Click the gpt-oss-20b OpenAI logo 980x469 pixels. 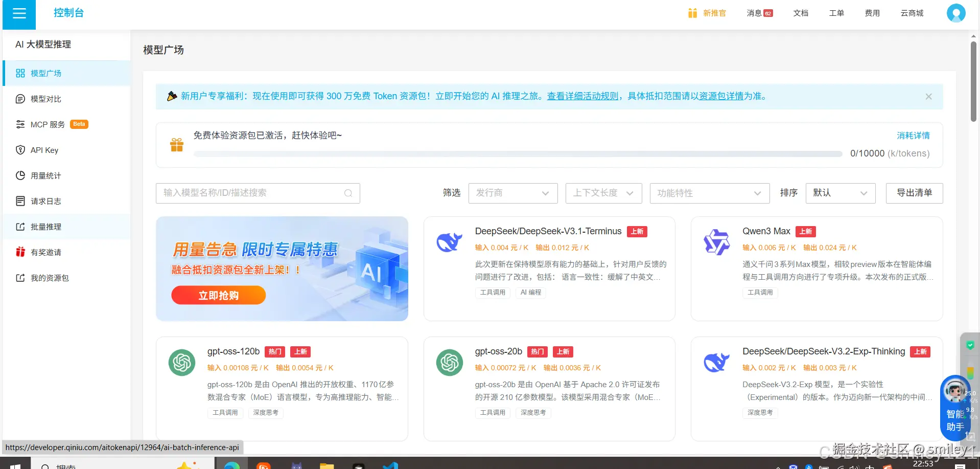pos(450,363)
